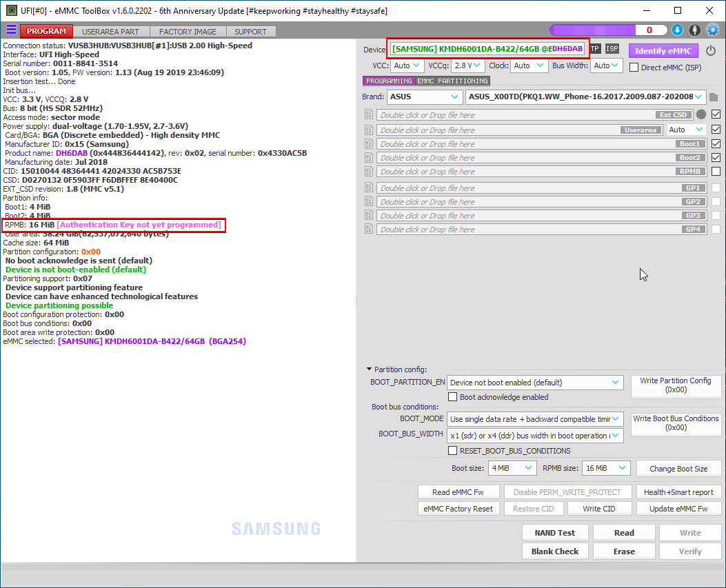Screen dimensions: 726x588
Task: Click Health+Smart report button
Action: [x=678, y=492]
